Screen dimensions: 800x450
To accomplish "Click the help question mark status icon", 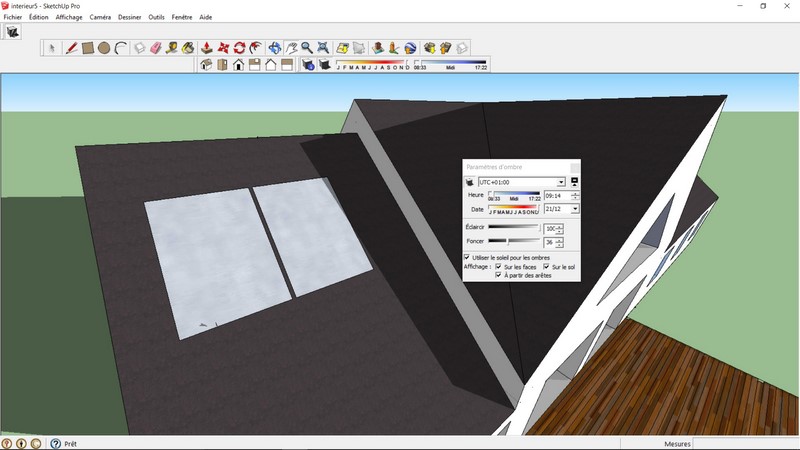I will point(55,444).
